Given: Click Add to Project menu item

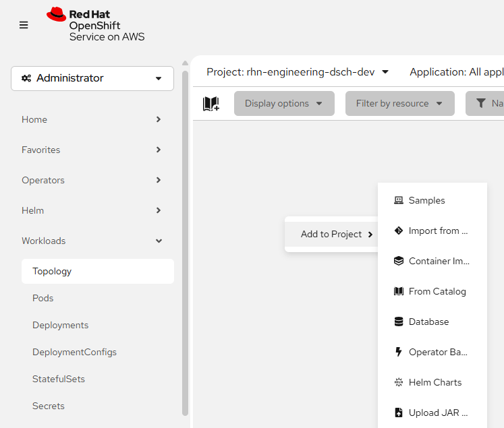Looking at the screenshot, I should [332, 234].
